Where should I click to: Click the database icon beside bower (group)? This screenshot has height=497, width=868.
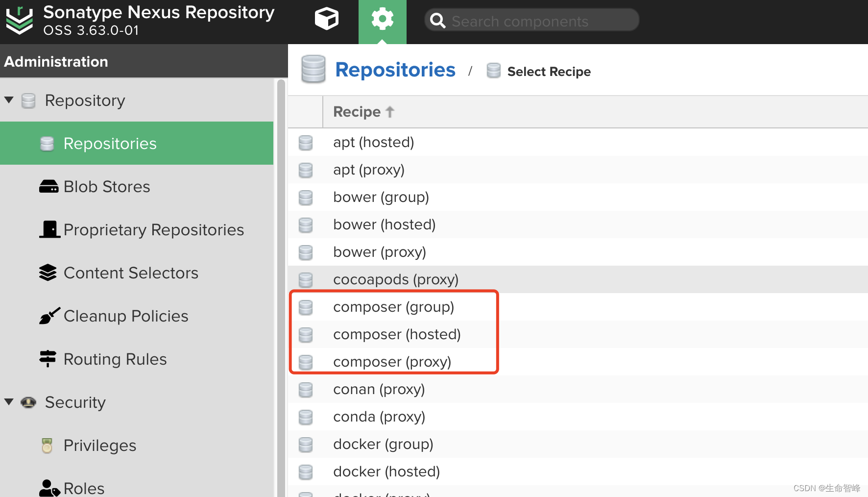click(x=306, y=198)
